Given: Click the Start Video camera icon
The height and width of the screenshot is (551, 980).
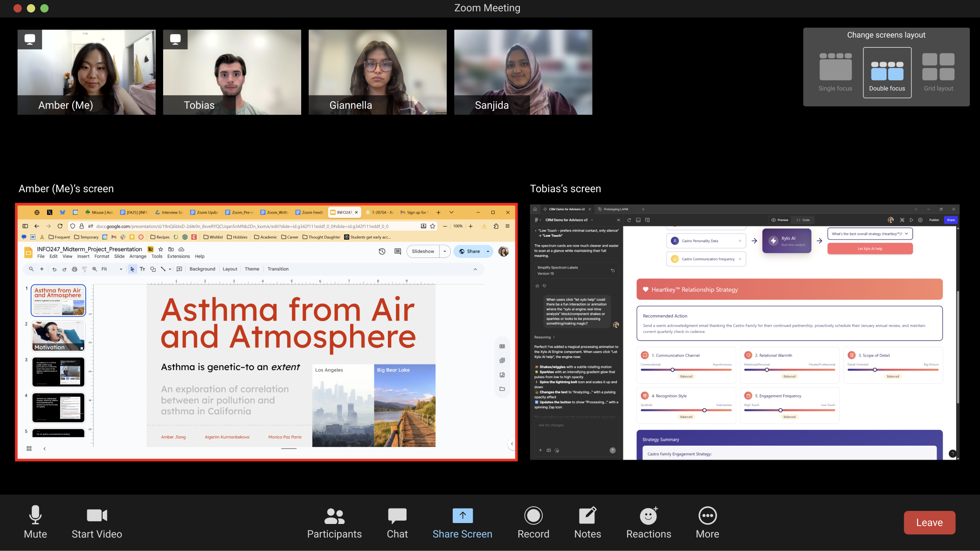Looking at the screenshot, I should (97, 515).
